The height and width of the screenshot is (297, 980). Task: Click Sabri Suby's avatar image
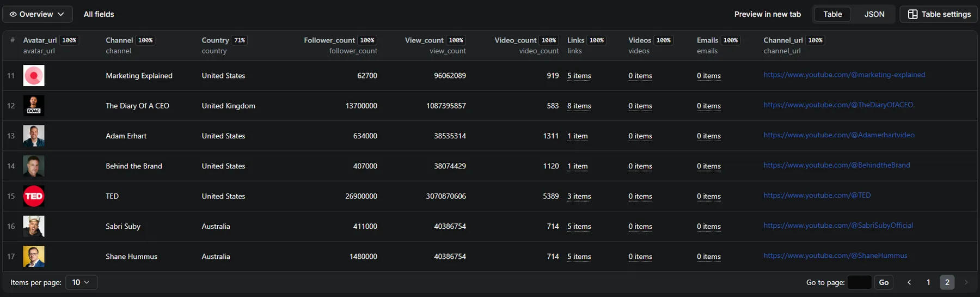(x=34, y=226)
